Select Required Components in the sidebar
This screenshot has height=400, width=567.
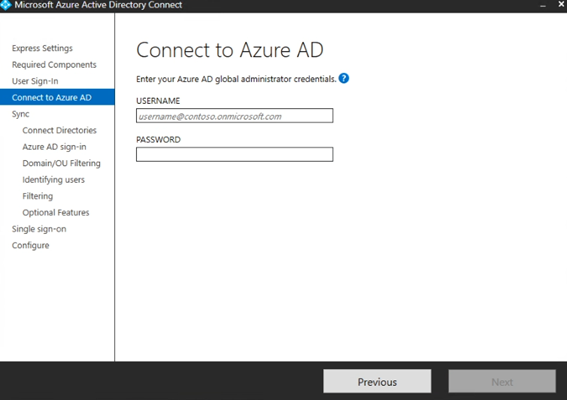54,65
